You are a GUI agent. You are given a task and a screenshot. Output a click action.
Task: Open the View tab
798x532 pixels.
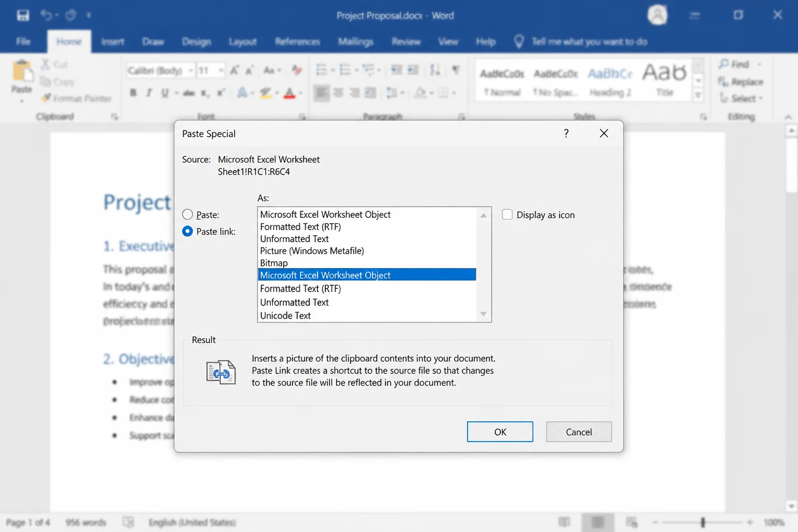448,42
